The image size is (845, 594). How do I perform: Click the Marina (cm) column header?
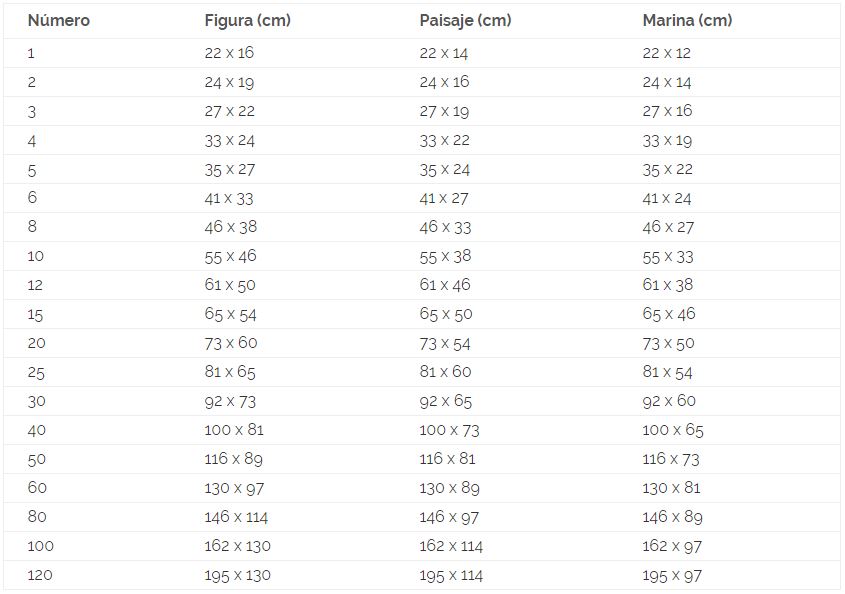tap(687, 20)
